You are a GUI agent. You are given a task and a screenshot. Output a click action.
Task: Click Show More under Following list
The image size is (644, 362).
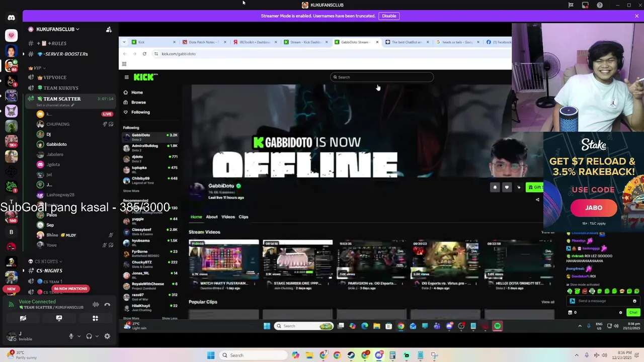tap(131, 191)
